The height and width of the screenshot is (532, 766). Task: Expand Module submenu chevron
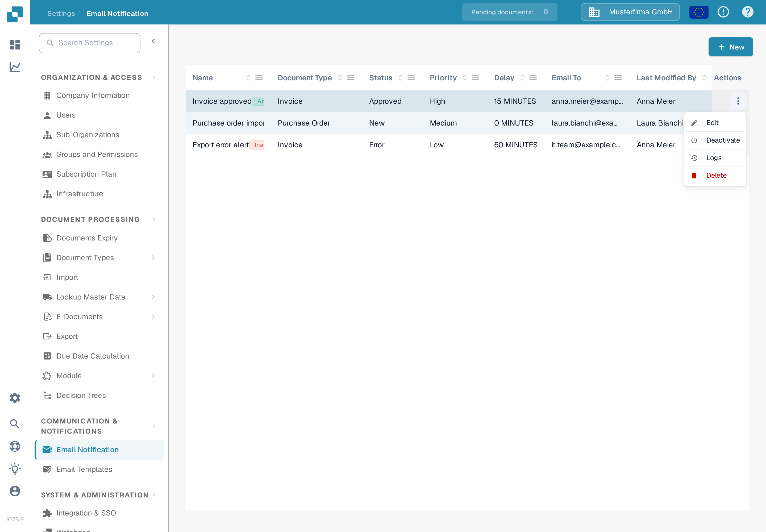(x=153, y=376)
